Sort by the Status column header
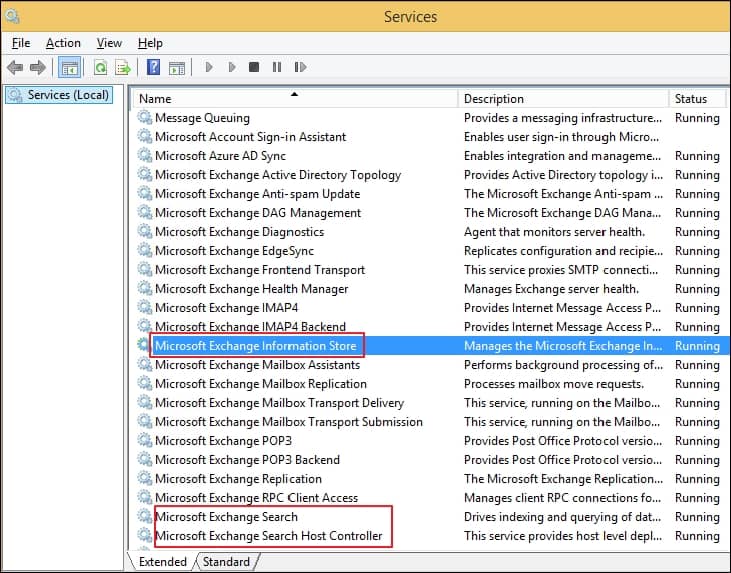The width and height of the screenshot is (731, 573). pyautogui.click(x=698, y=99)
